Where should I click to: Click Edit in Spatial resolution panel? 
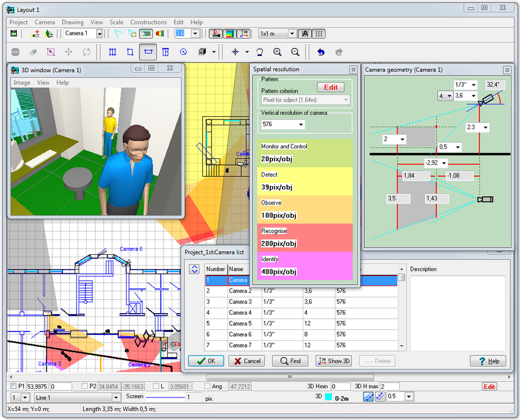click(330, 87)
